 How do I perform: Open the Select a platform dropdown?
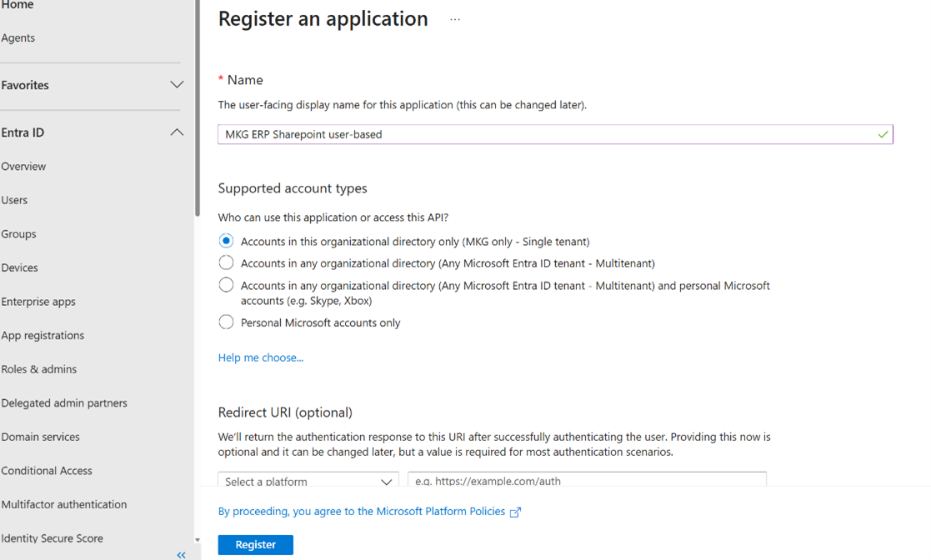point(308,481)
